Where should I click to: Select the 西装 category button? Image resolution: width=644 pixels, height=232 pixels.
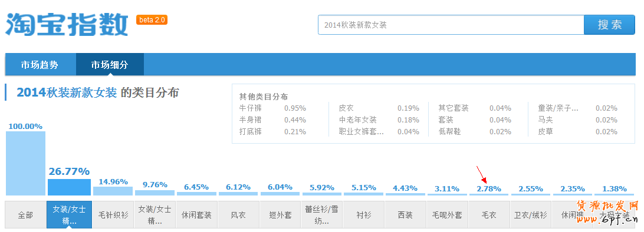(406, 215)
